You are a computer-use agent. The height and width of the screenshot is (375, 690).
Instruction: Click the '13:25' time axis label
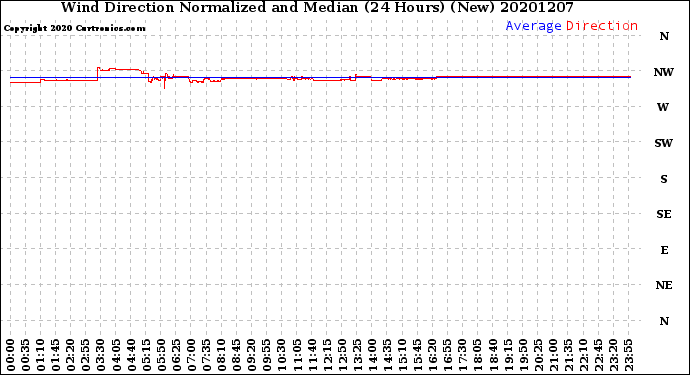click(357, 356)
